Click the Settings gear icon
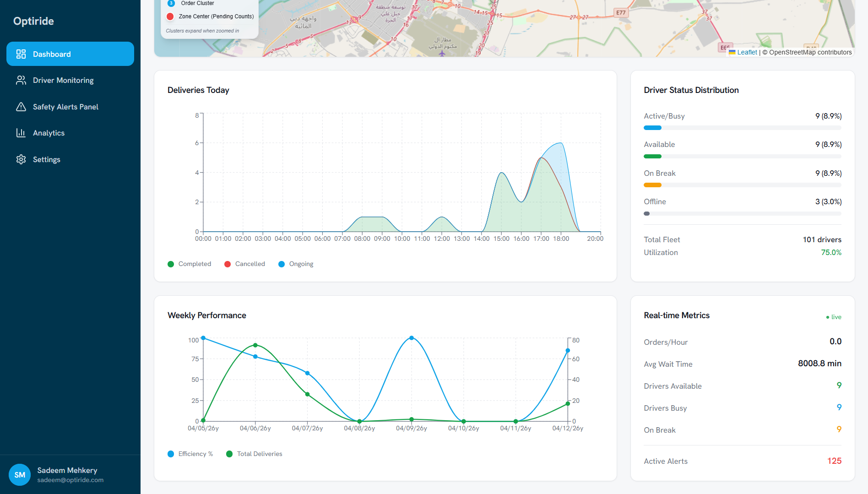 (21, 159)
